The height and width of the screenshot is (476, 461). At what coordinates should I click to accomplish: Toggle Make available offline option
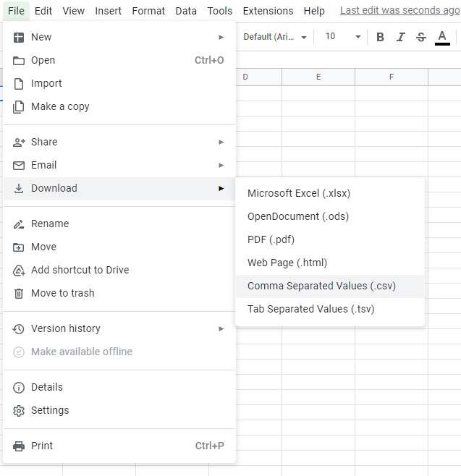tap(81, 352)
